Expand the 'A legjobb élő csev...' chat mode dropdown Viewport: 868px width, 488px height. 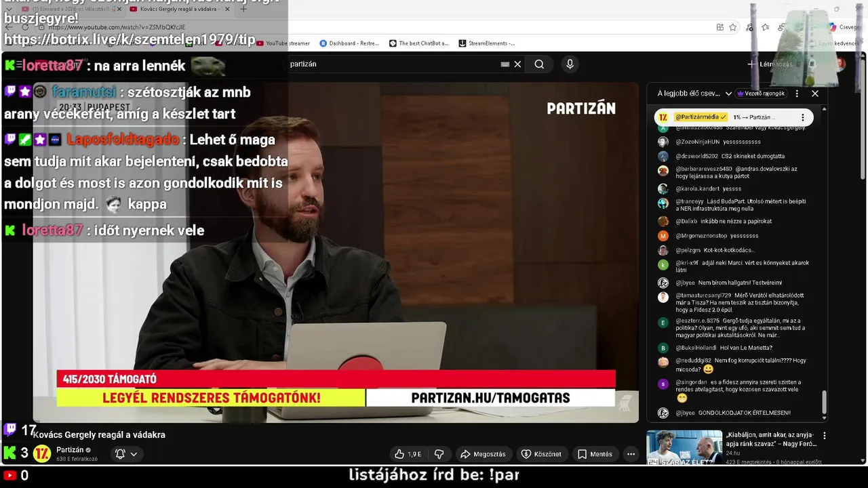[694, 94]
